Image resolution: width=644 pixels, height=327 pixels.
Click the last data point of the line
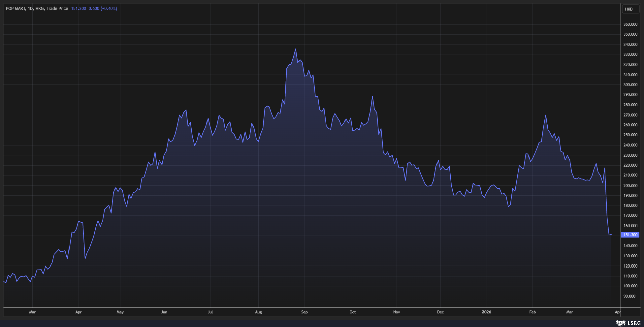[x=611, y=234]
